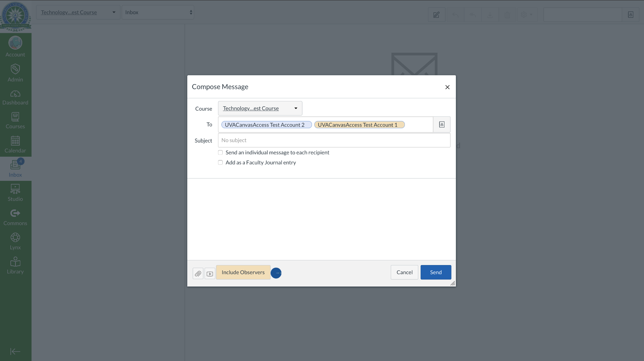Select recipient UVACanvasAccess Test Account 1
This screenshot has width=644, height=361.
click(360, 125)
